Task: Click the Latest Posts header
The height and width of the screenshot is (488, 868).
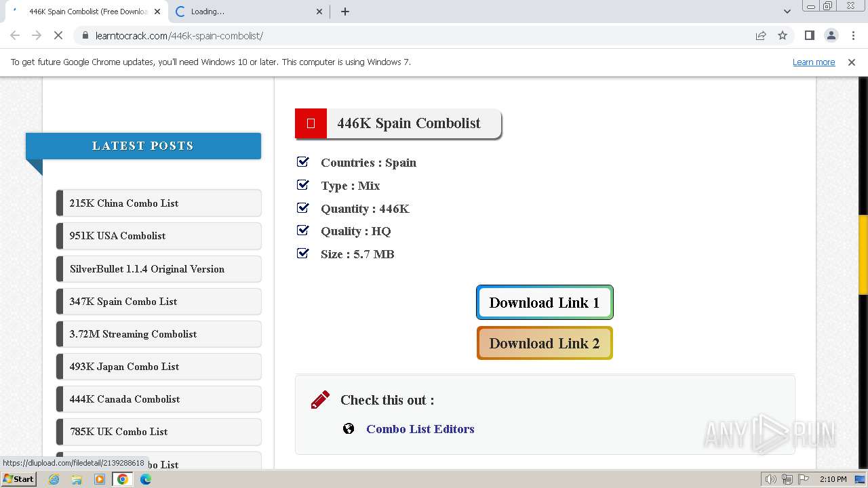Action: coord(143,146)
